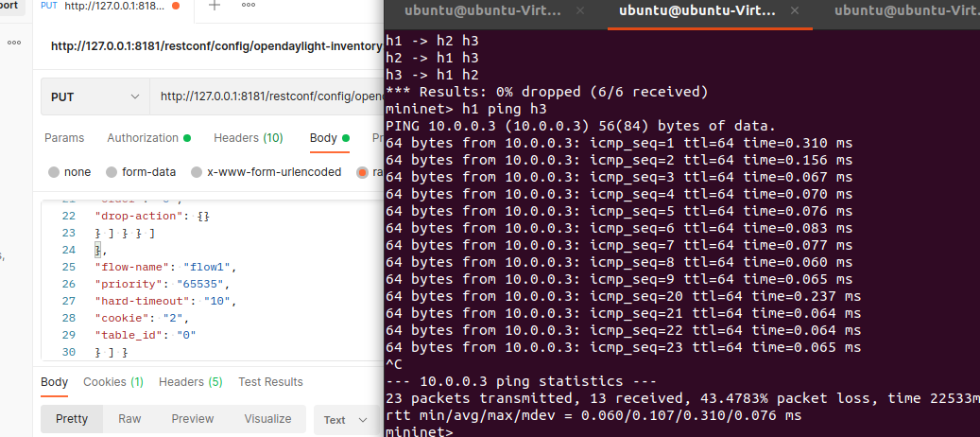
Task: Close the first terminal tab
Action: click(580, 10)
